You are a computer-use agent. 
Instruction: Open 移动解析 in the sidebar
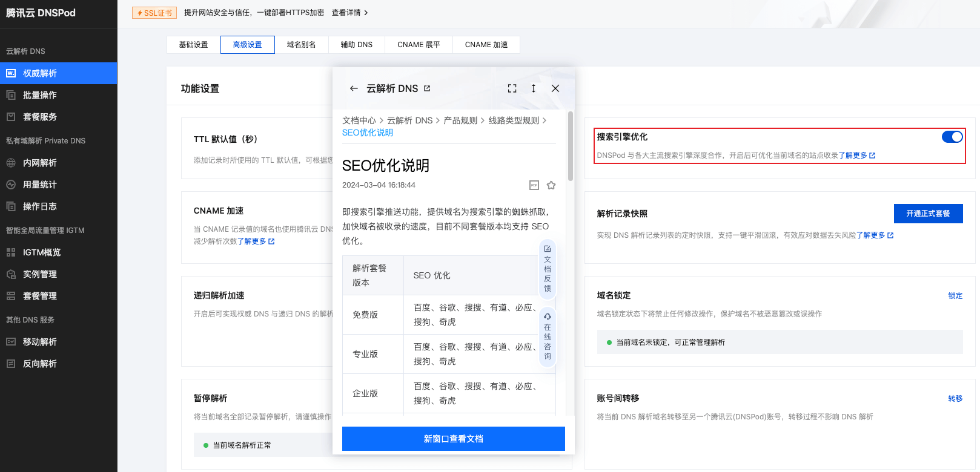(x=58, y=342)
